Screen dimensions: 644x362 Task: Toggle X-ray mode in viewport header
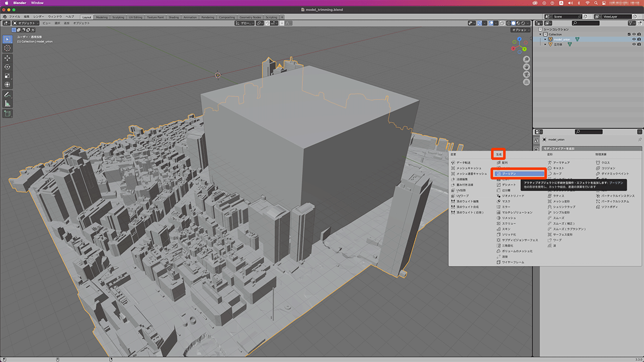502,23
